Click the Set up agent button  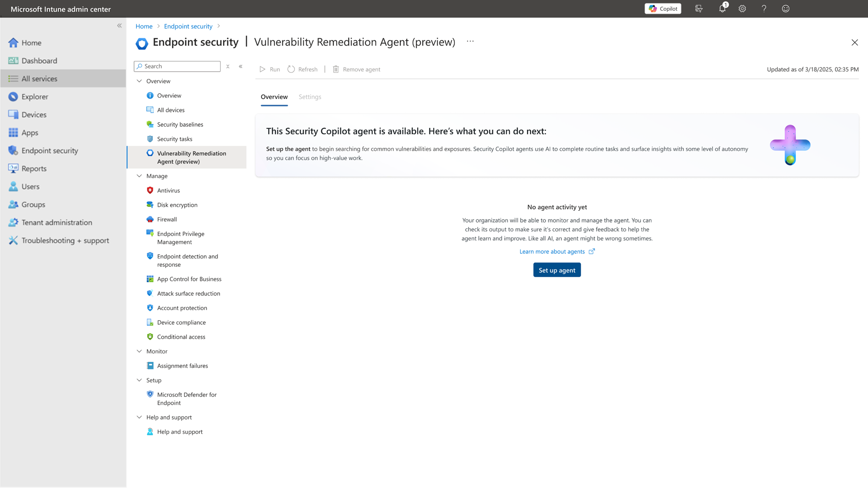coord(557,270)
